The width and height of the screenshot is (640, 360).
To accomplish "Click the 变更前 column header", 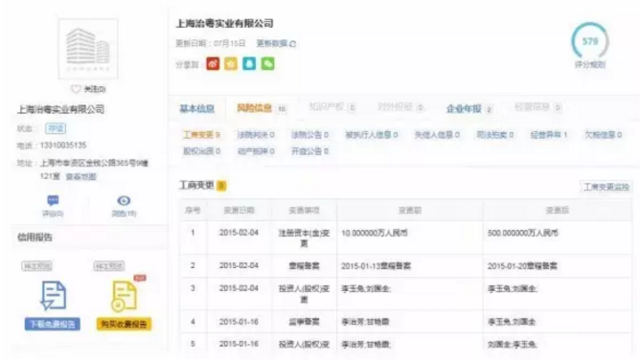I will [409, 210].
